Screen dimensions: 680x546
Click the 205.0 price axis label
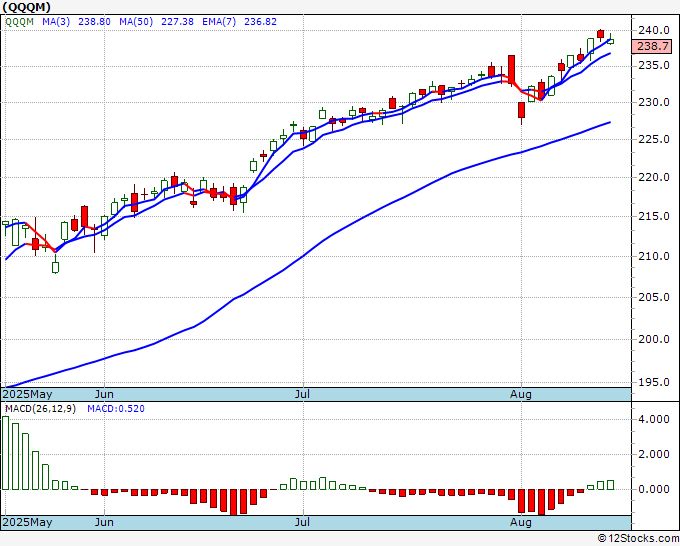click(x=654, y=298)
